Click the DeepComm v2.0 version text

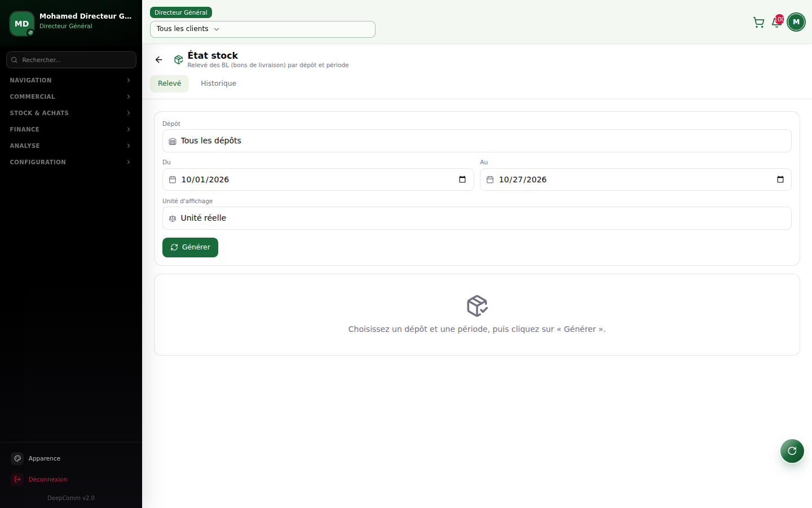click(x=71, y=498)
